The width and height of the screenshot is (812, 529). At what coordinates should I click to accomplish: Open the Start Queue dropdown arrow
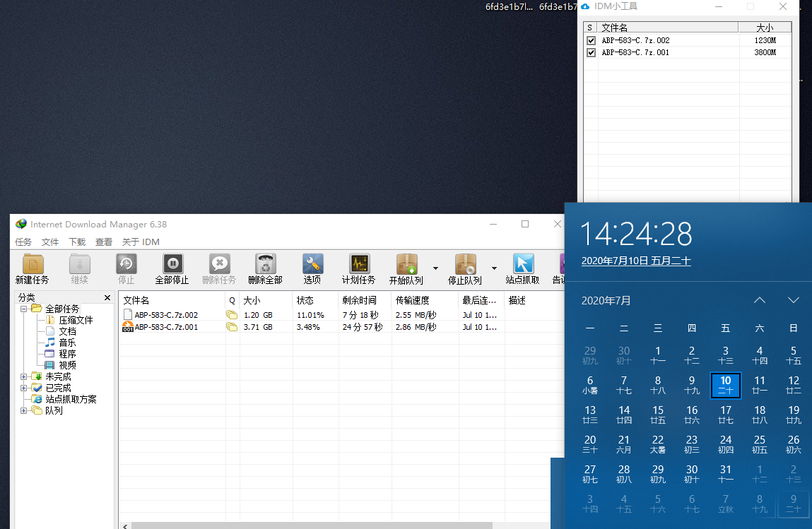435,268
